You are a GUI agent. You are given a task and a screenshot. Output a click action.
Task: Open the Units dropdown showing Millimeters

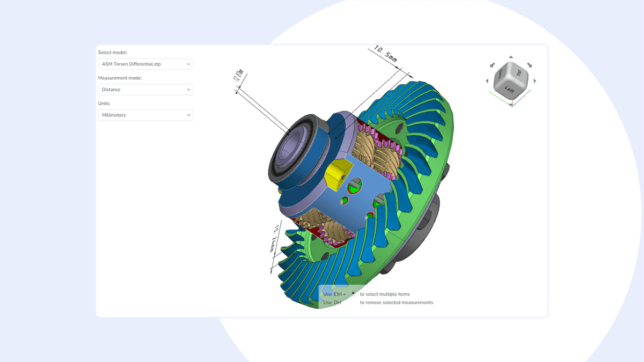point(145,115)
